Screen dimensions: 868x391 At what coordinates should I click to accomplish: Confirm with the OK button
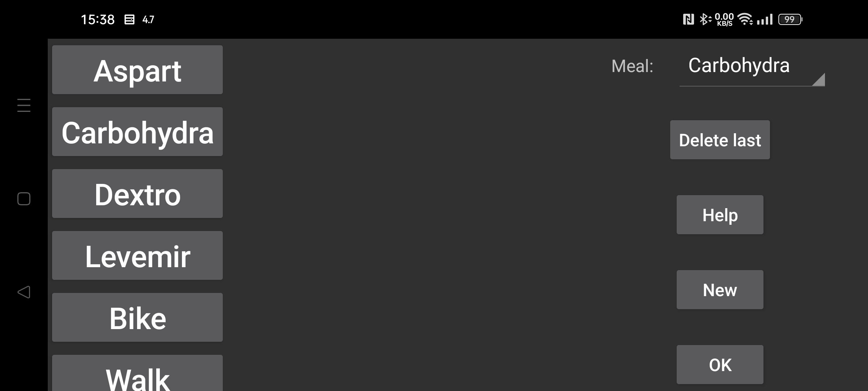click(720, 365)
